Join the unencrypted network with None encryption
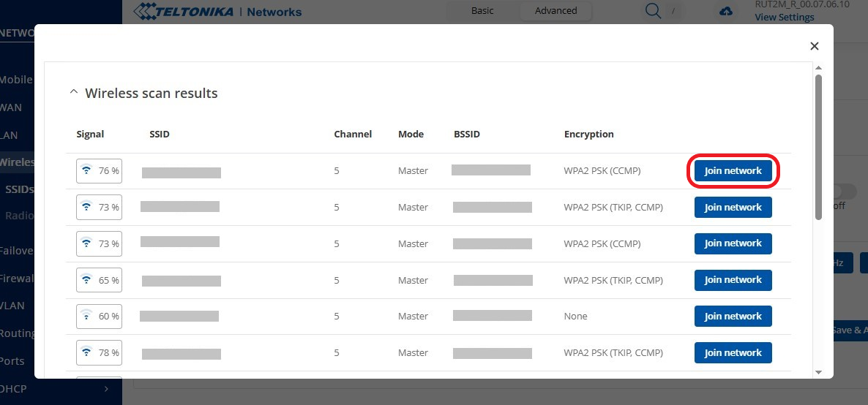868x405 pixels. tap(733, 317)
